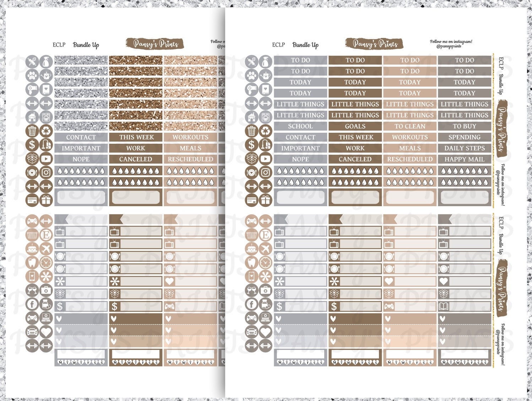Switch to the Bundle Up tab
532x401 pixels.
[x=86, y=45]
